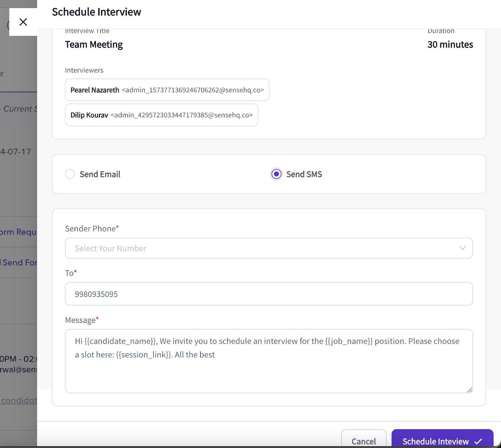
Task: Click the Send For link in background page
Action: (x=19, y=262)
